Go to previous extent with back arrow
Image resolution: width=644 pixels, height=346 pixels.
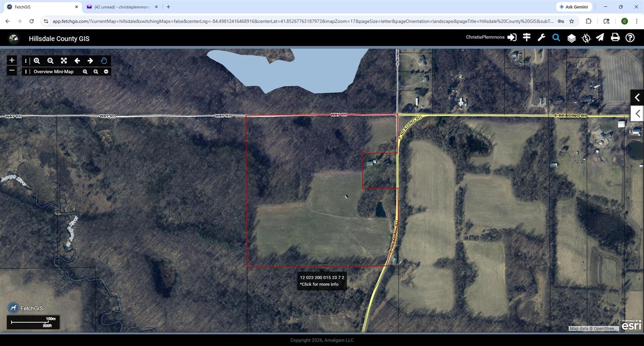77,60
